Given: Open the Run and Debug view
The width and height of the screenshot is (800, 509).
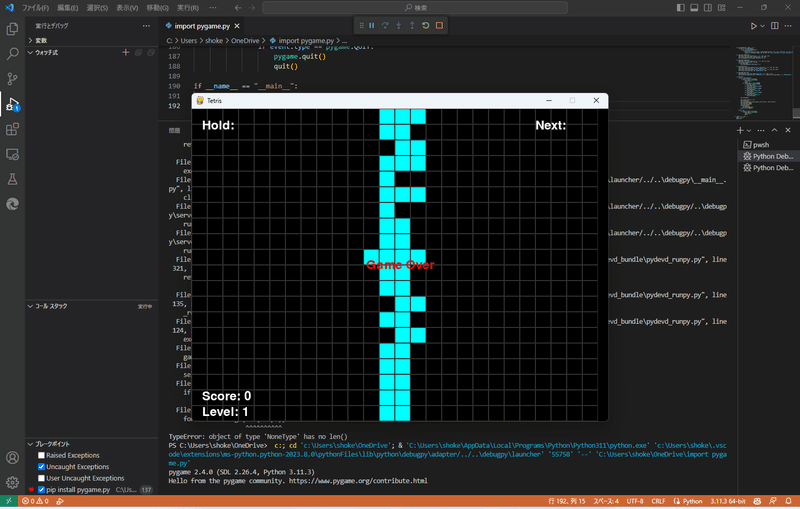Looking at the screenshot, I should 12,104.
